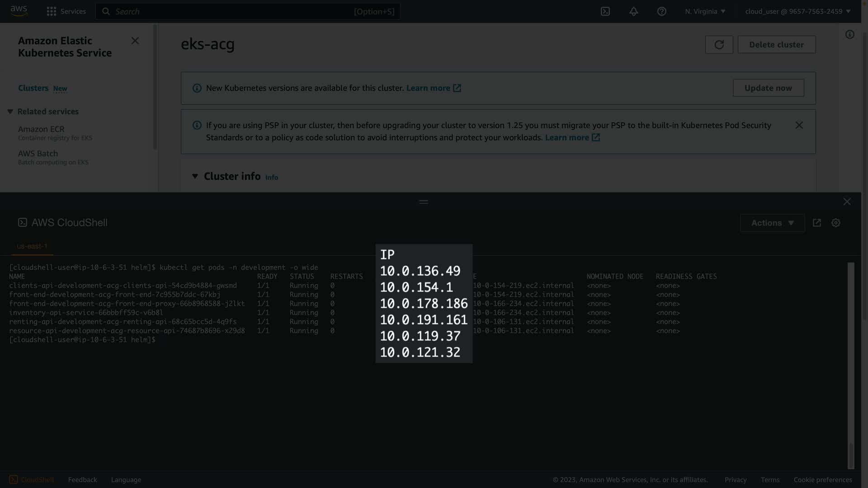Screen dimensions: 868x488
Task: Open CloudShell from the top navigation bar
Action: point(605,11)
